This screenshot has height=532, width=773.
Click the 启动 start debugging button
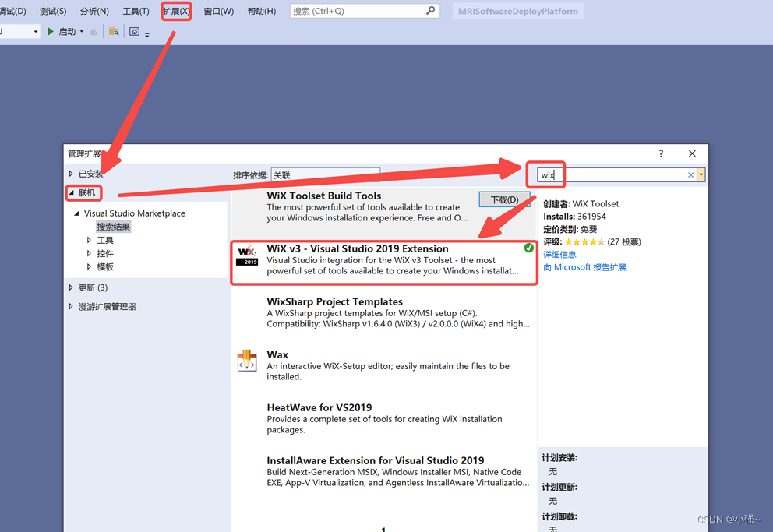[x=62, y=31]
